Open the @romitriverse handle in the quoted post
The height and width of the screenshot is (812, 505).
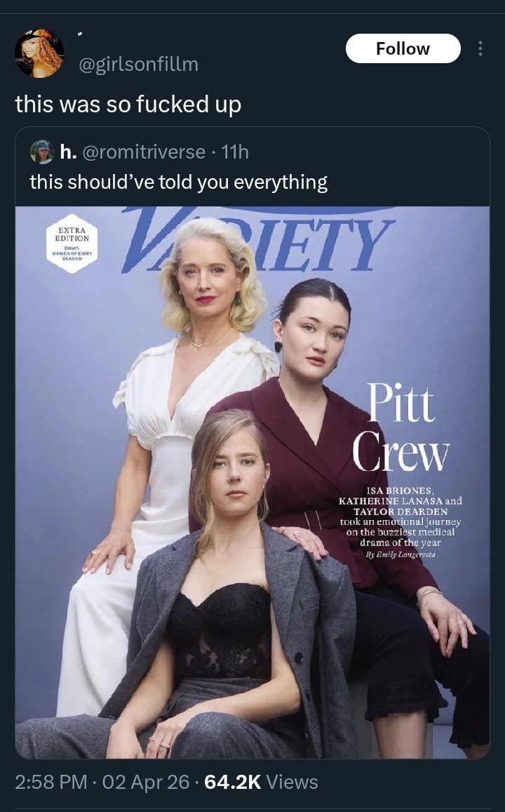click(x=143, y=152)
